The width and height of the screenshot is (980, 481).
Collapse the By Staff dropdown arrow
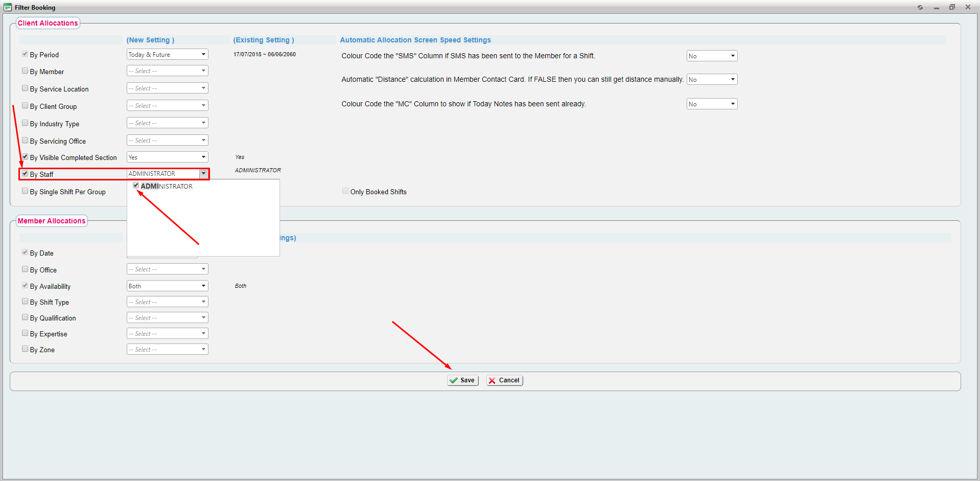point(203,174)
